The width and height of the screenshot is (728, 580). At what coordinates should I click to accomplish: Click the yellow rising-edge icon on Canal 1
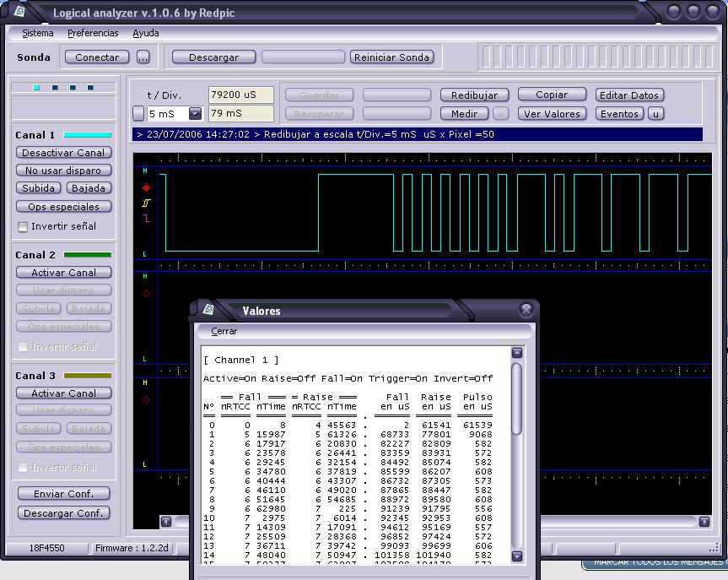pos(146,203)
